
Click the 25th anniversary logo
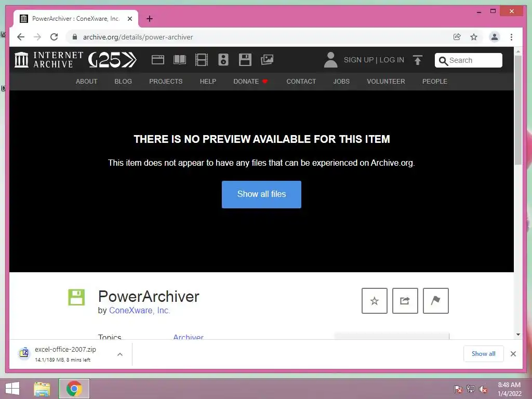click(x=112, y=60)
